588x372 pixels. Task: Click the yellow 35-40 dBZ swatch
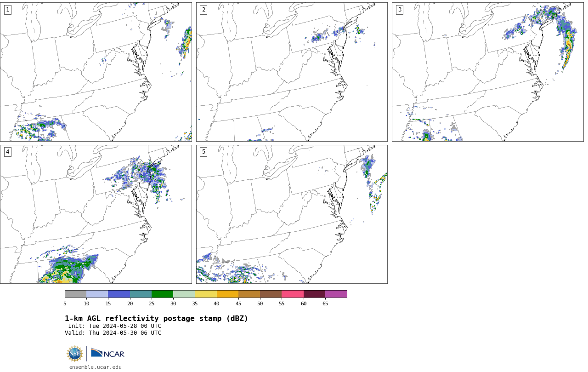(x=206, y=294)
